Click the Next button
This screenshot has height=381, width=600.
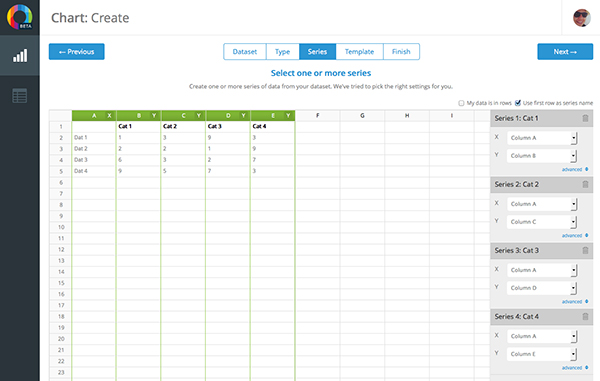pos(565,52)
